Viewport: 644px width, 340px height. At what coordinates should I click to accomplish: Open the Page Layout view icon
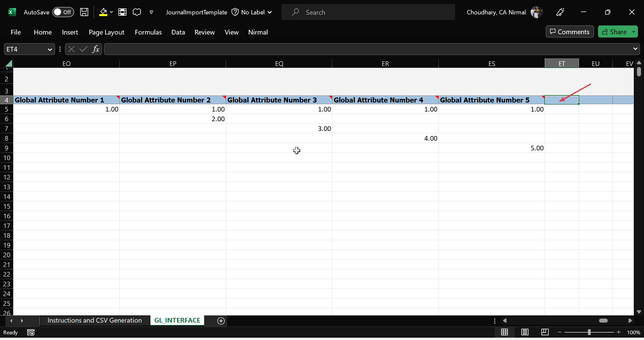525,332
